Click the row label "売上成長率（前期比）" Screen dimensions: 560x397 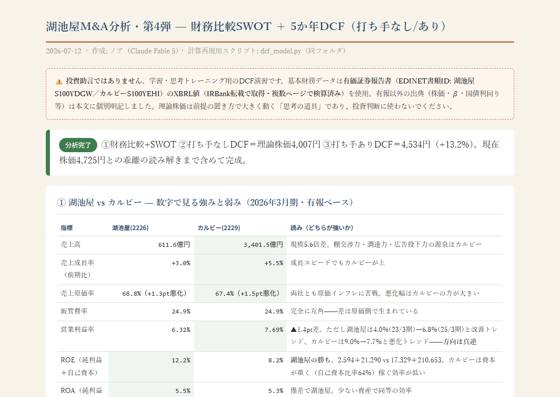(78, 269)
